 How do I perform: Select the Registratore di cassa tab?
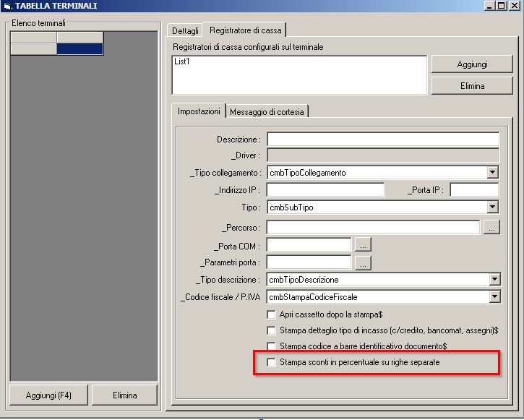click(x=245, y=30)
